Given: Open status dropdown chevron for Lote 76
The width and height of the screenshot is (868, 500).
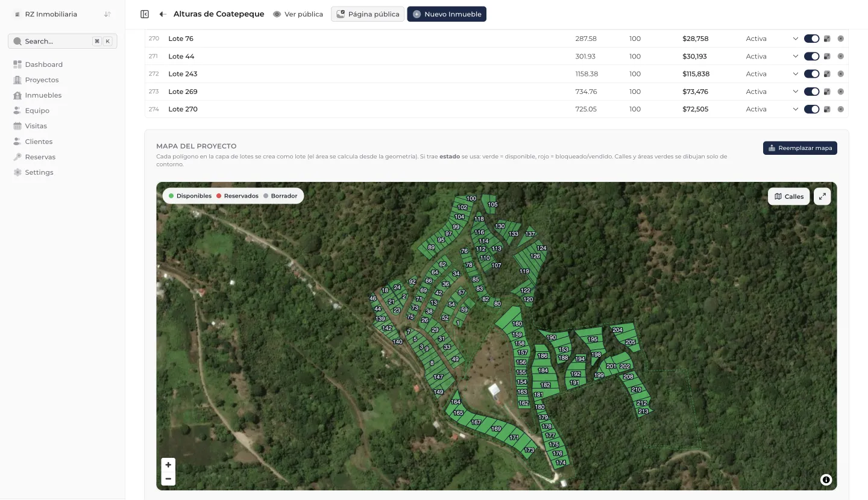Looking at the screenshot, I should tap(796, 39).
